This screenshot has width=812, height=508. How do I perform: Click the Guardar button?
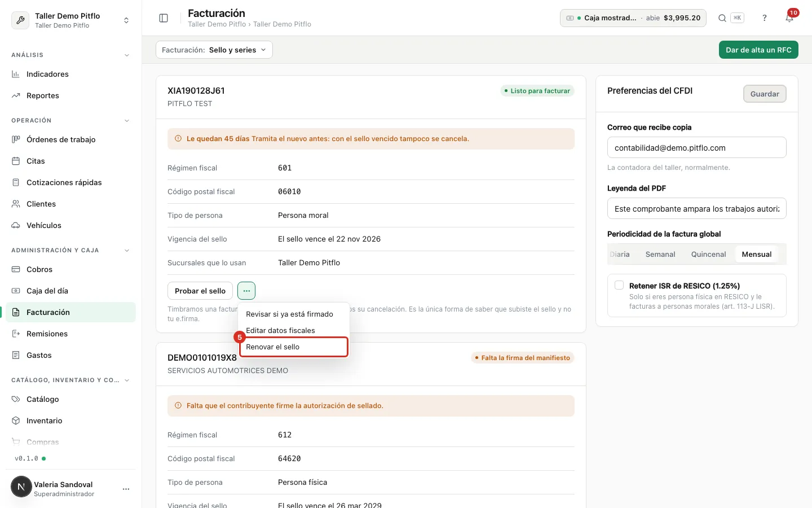[765, 94]
